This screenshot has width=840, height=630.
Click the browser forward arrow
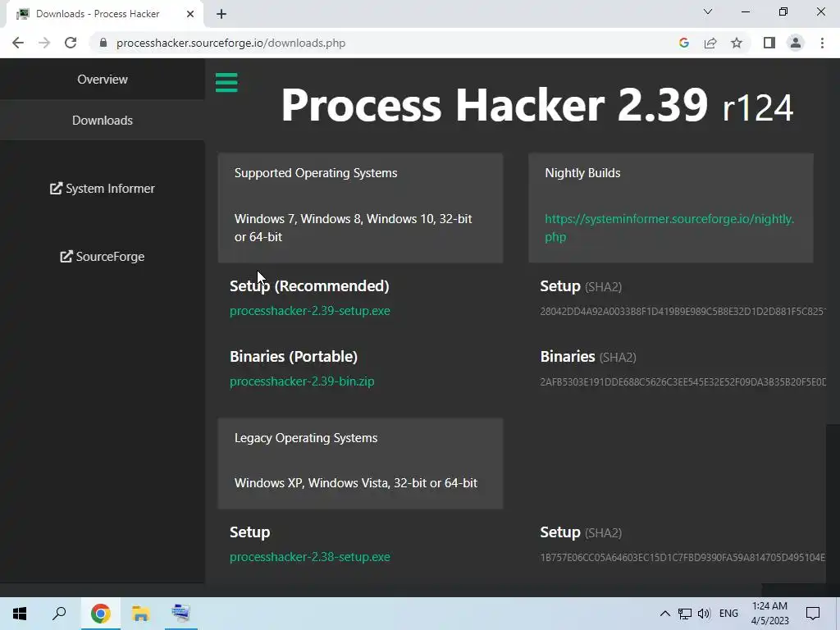point(44,43)
